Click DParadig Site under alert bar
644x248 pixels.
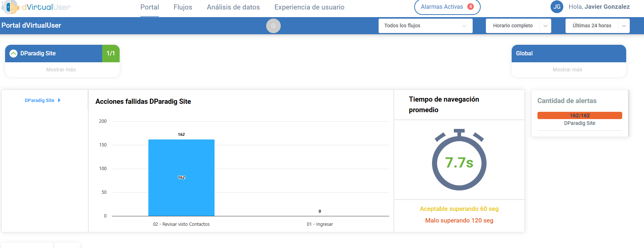click(x=580, y=123)
